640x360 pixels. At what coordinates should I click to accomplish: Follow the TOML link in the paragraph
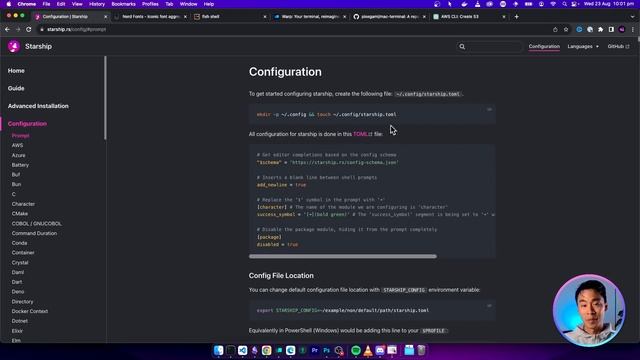click(362, 134)
